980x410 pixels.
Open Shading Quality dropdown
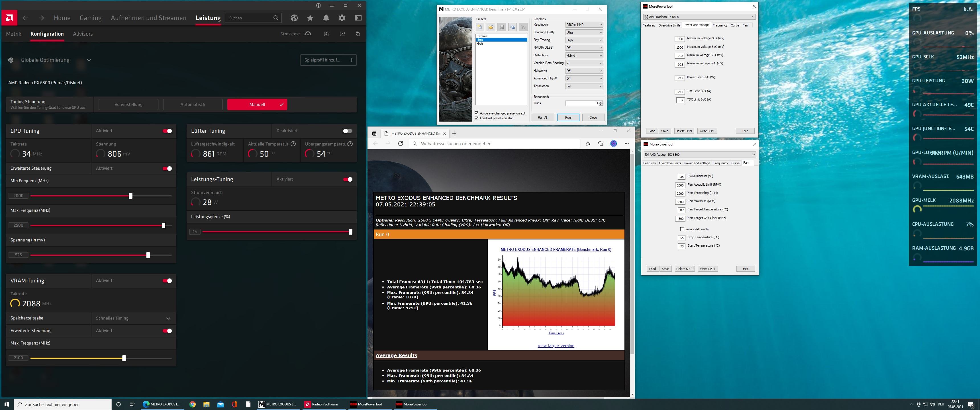click(x=584, y=32)
